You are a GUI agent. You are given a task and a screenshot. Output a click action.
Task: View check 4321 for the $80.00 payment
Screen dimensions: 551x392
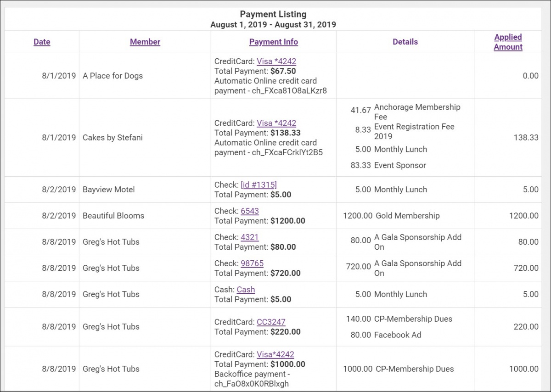click(250, 237)
